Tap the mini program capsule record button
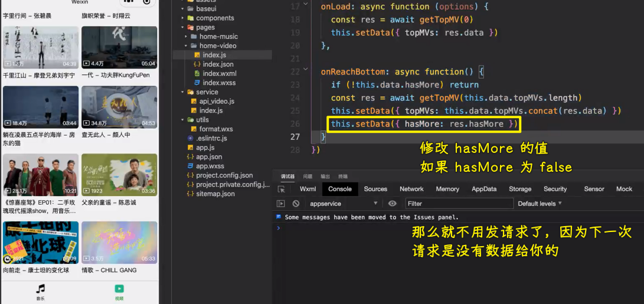This screenshot has width=644, height=304. [146, 2]
